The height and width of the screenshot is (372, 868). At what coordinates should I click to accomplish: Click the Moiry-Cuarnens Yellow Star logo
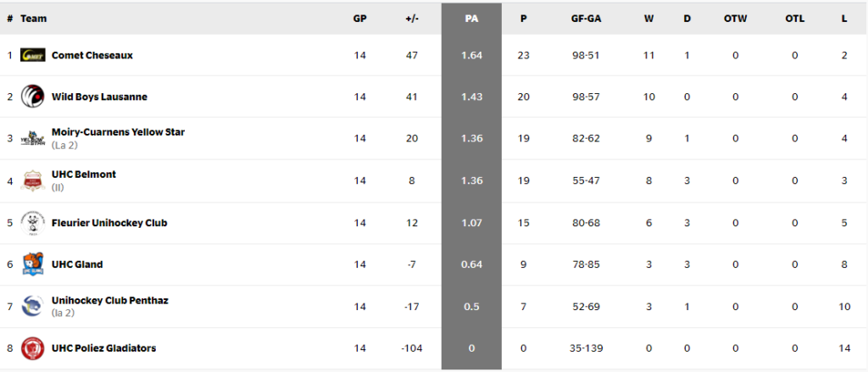pos(32,138)
